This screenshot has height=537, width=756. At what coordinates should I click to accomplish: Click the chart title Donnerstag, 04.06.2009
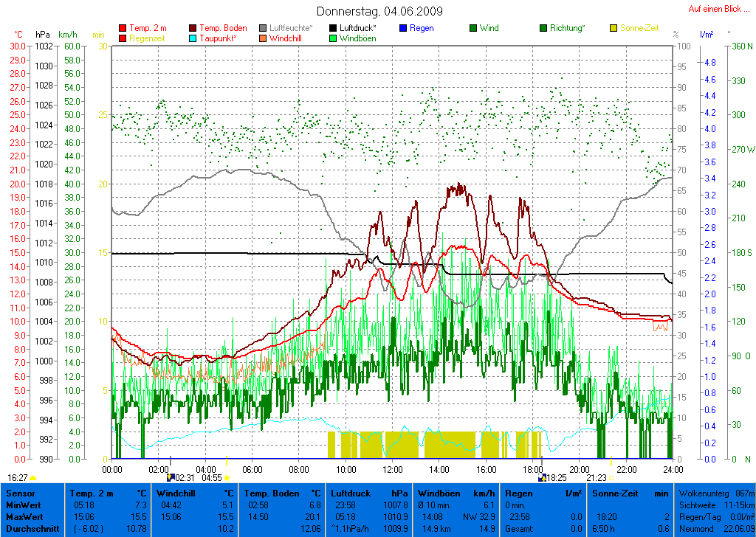(379, 11)
